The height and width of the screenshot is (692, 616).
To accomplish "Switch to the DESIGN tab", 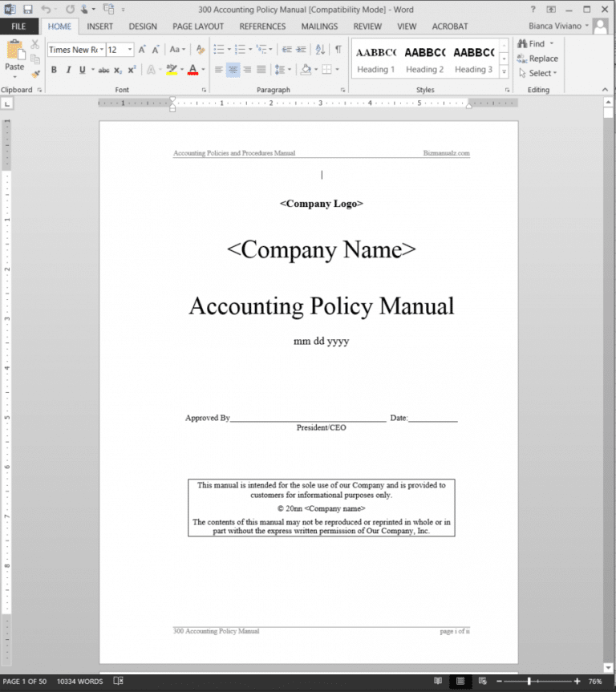I will (x=143, y=26).
